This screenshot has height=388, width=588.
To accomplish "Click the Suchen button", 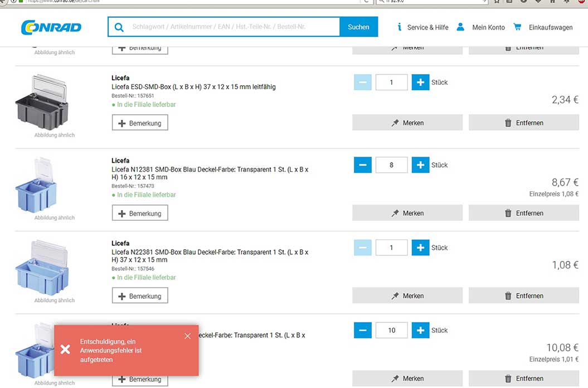I will click(358, 27).
